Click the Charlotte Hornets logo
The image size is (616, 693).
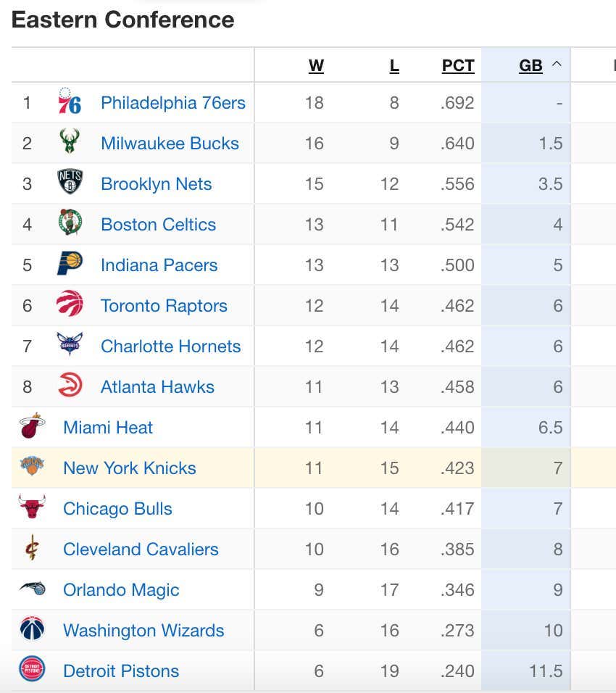70,344
